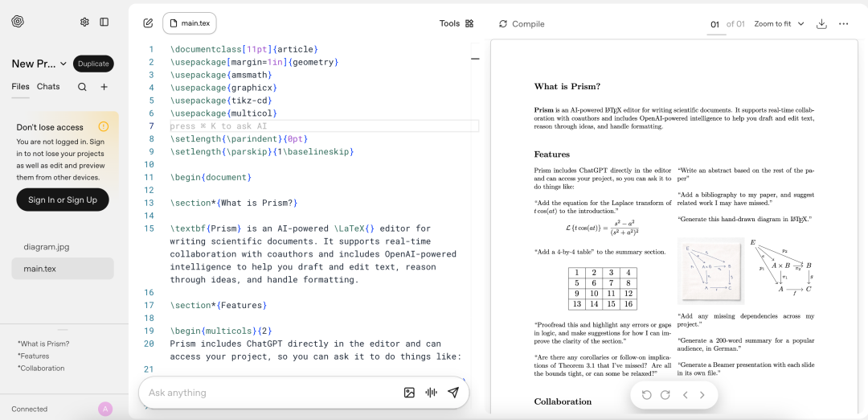Viewport: 868px width, 420px height.
Task: Click the \begin{document} line
Action: click(x=211, y=177)
